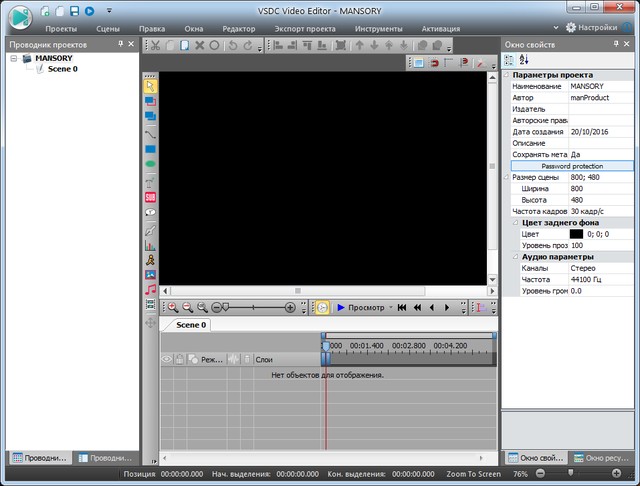Click the SUB subtitle tool icon
Viewport: 640px width, 486px height.
tap(150, 197)
